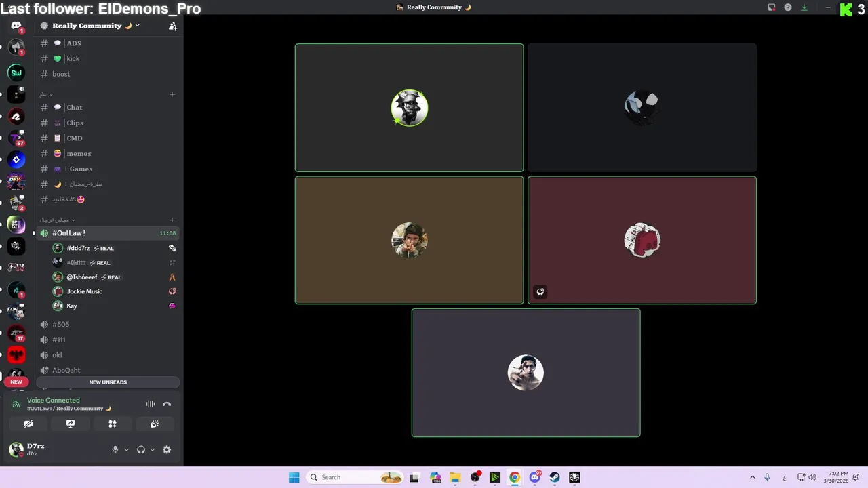Open voice connection signal details

pyautogui.click(x=16, y=404)
